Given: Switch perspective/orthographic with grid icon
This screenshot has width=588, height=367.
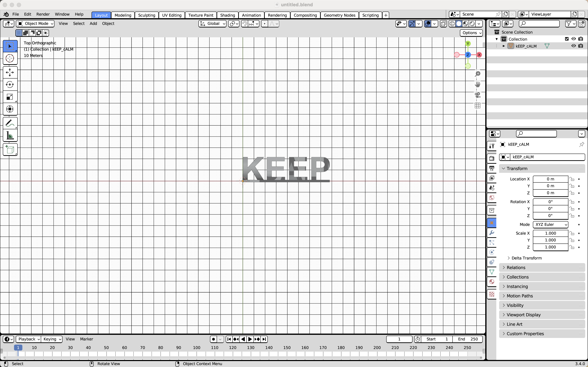Looking at the screenshot, I should click(478, 106).
